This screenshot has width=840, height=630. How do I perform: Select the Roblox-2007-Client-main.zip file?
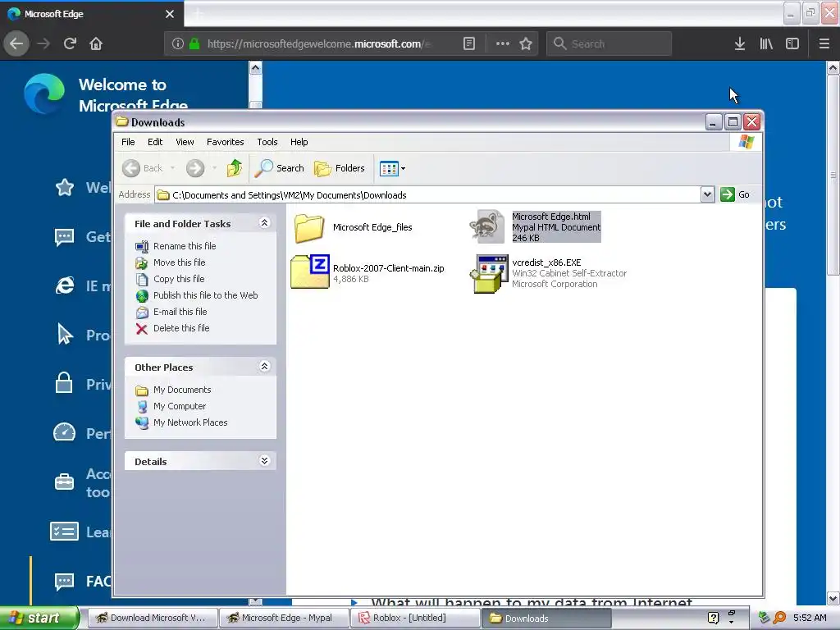pyautogui.click(x=367, y=272)
